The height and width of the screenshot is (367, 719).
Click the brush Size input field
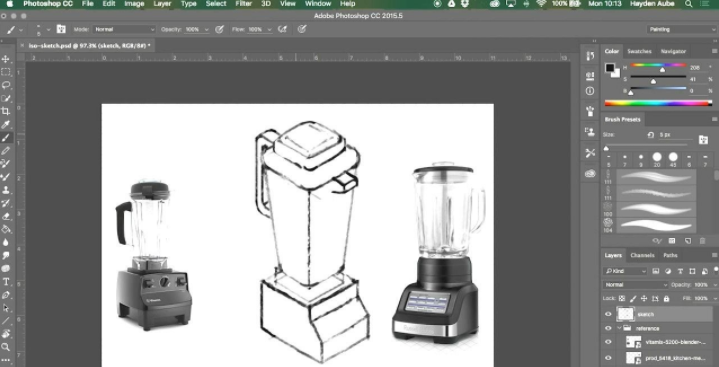click(675, 135)
